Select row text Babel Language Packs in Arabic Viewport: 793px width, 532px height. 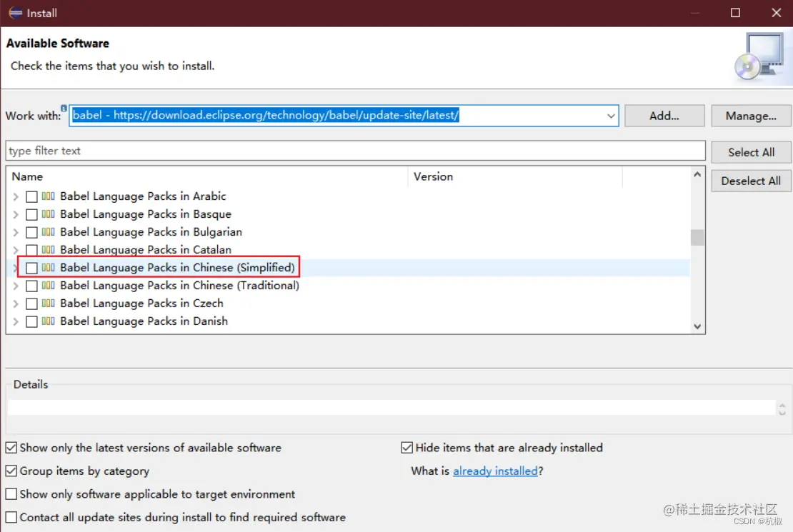pyautogui.click(x=143, y=196)
